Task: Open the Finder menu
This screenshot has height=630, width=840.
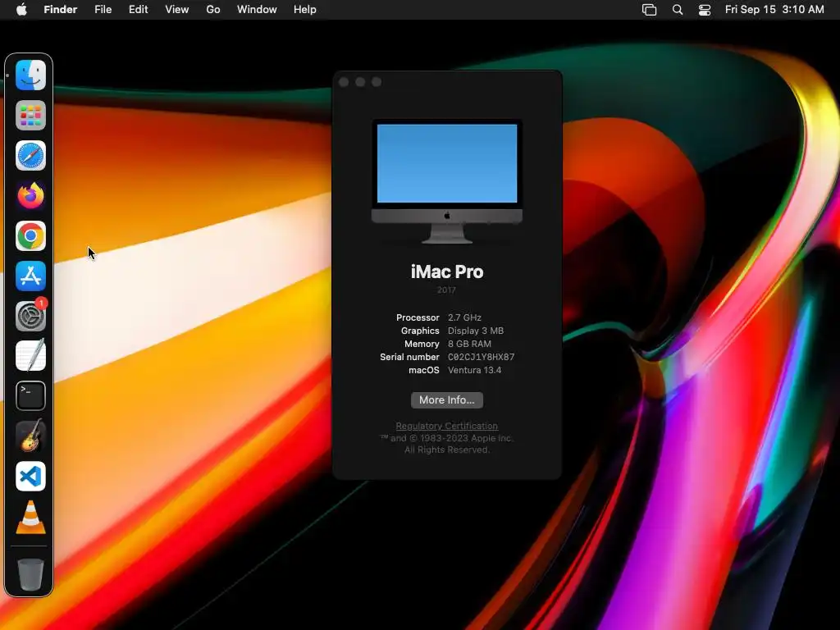Action: click(61, 10)
